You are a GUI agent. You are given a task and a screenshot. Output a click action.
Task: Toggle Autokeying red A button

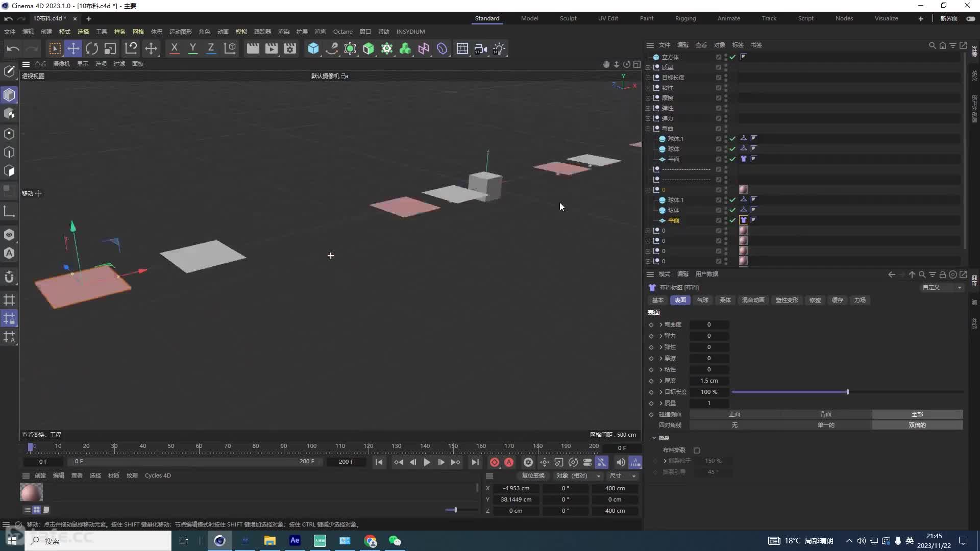[x=509, y=462]
